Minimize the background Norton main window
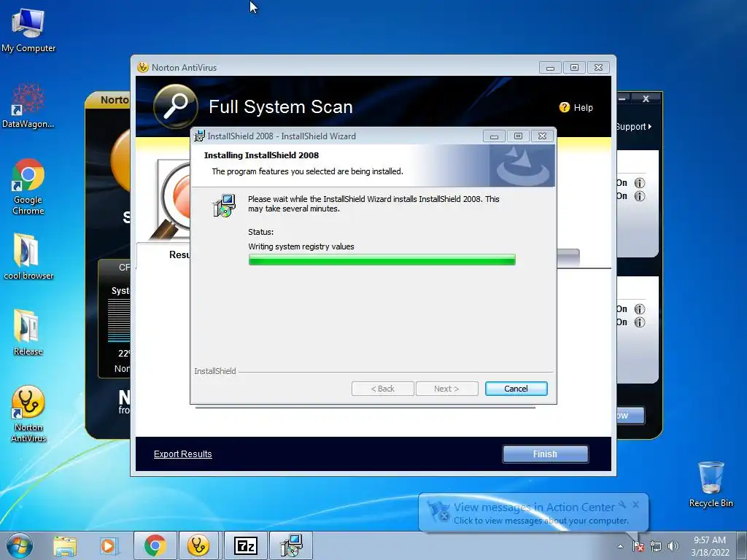 623,98
